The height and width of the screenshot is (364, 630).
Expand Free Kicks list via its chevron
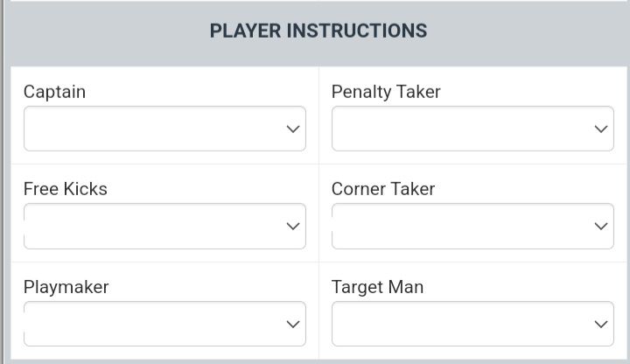293,227
